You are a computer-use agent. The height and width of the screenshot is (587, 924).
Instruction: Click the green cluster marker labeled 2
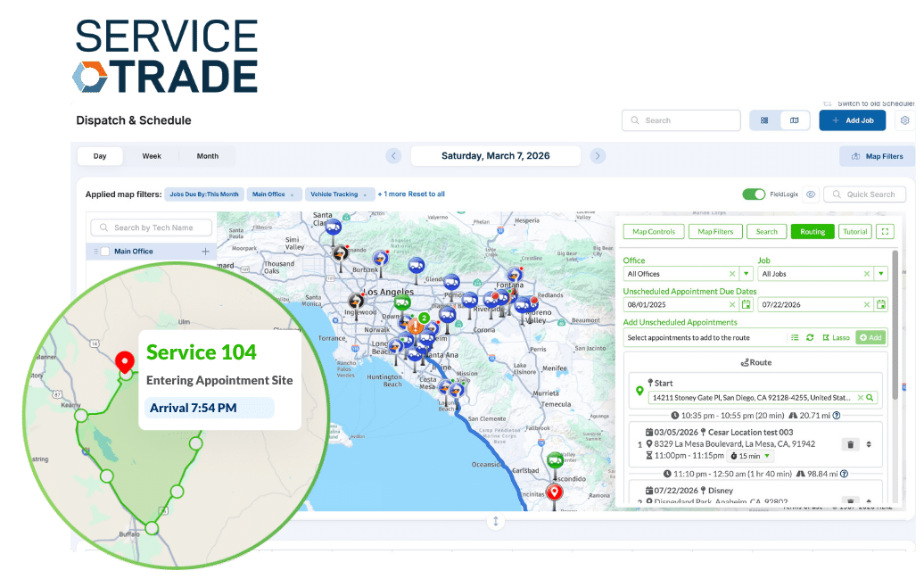point(424,318)
